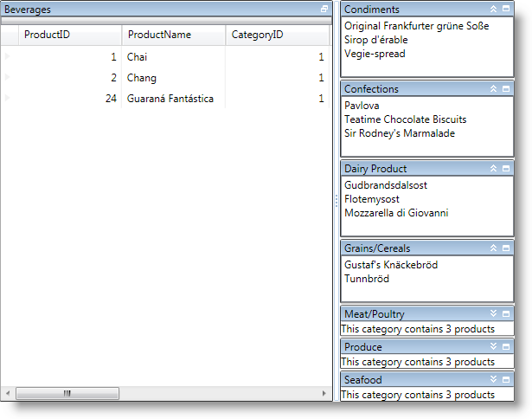532x419 pixels.
Task: Maximize the Grains/Cereals tile
Action: click(506, 248)
